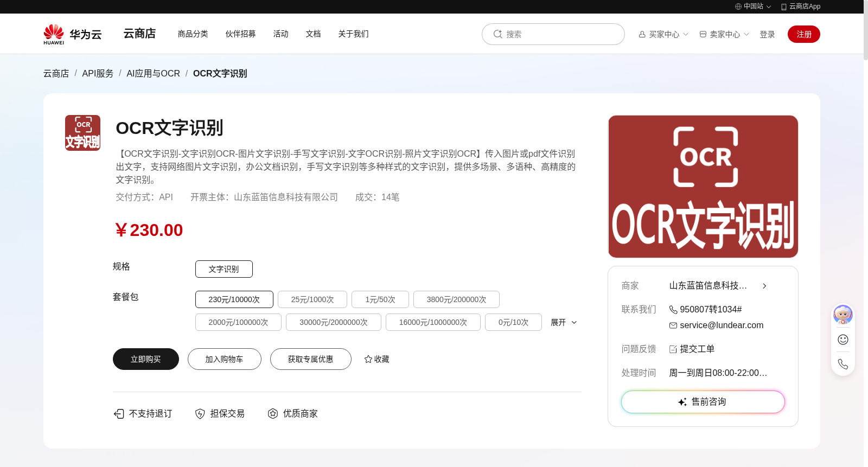Select the 16000元/1000000次 package

(x=433, y=322)
